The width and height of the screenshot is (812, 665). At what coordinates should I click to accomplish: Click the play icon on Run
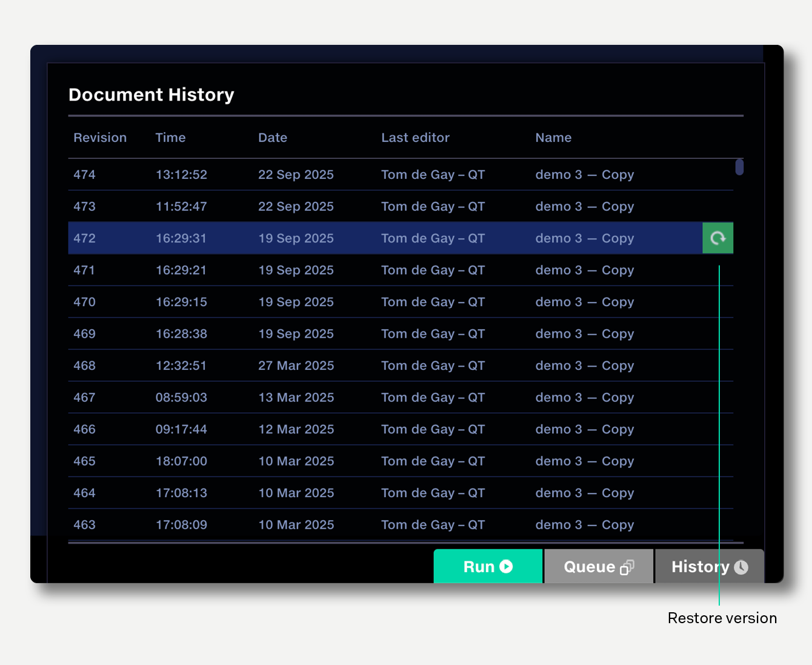(506, 566)
